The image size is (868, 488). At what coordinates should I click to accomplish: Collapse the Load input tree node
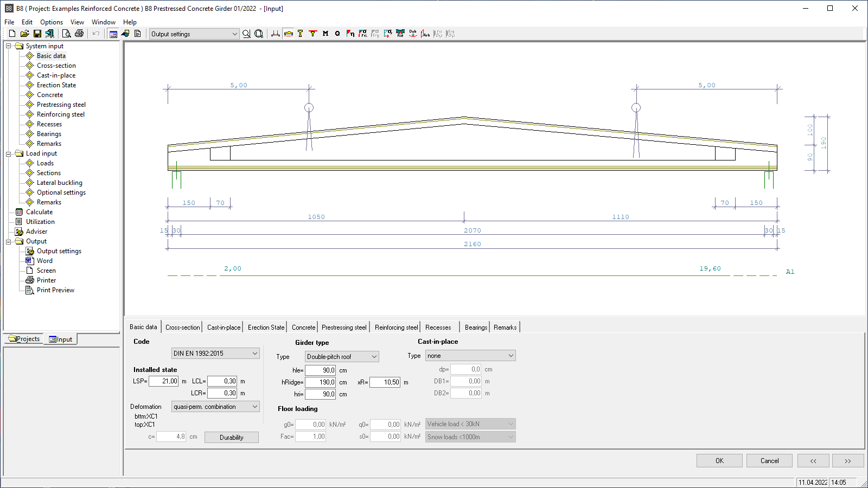click(x=9, y=153)
